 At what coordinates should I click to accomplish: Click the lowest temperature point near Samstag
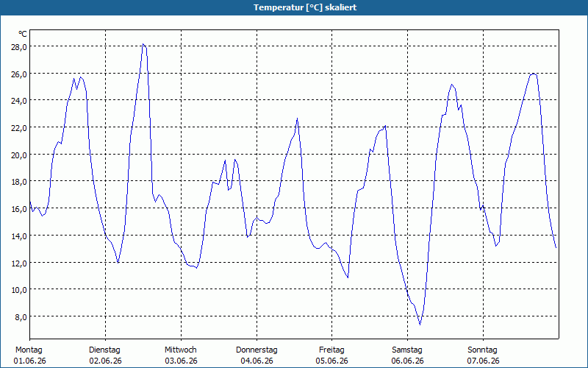click(420, 325)
